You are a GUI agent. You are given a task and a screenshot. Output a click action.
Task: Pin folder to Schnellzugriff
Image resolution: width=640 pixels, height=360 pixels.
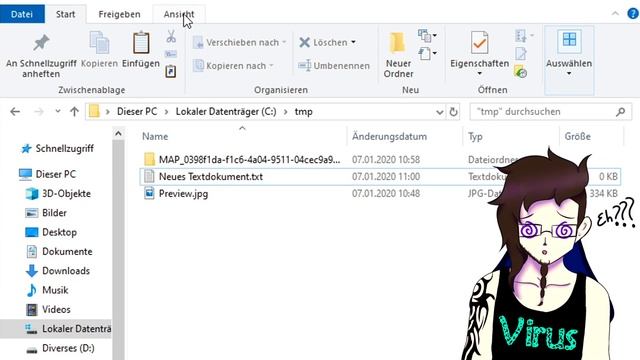pyautogui.click(x=41, y=55)
